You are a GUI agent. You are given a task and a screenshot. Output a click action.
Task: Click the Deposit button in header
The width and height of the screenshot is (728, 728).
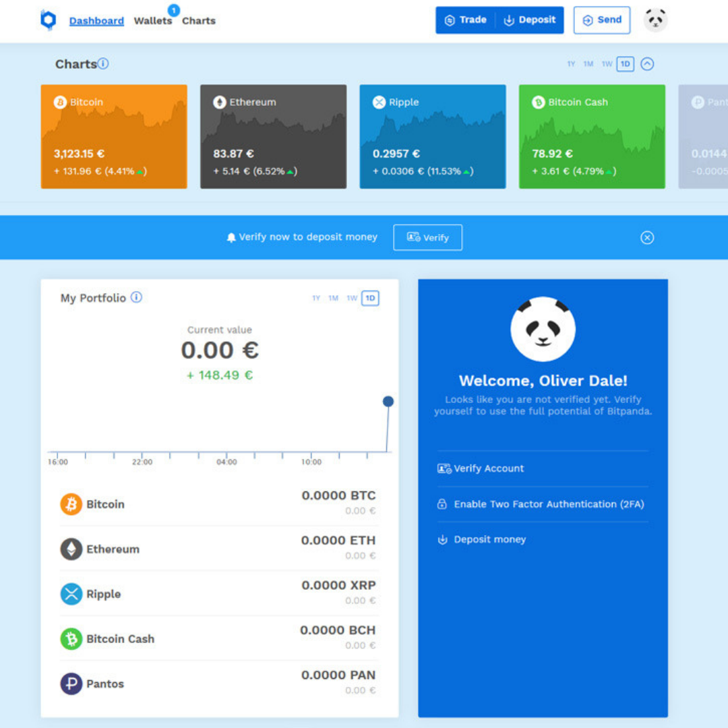530,20
